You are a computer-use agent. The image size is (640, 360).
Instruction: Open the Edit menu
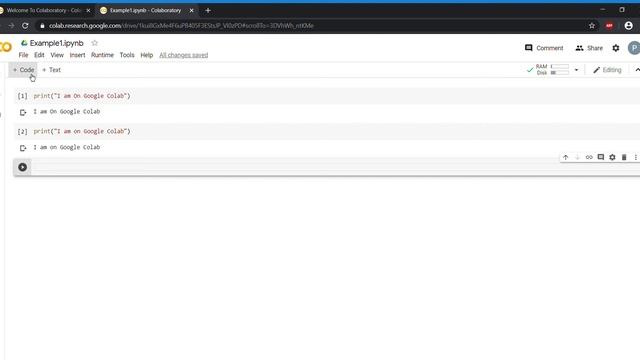pos(39,55)
